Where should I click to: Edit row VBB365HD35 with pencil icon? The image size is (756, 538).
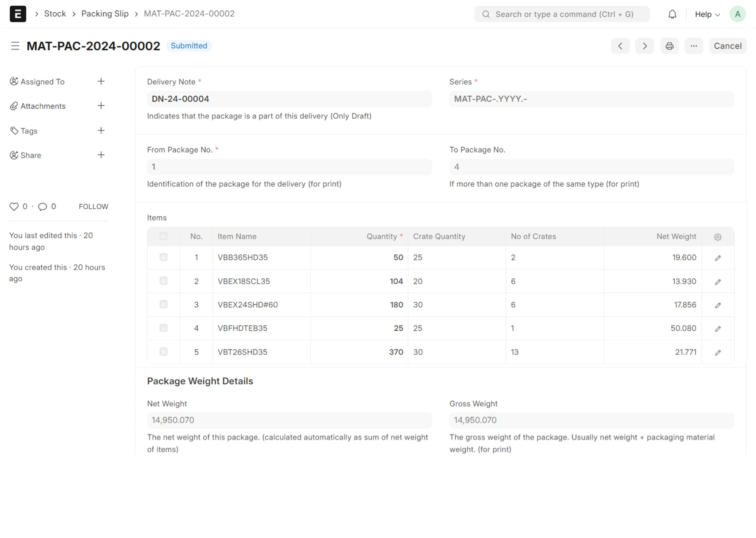click(x=717, y=258)
